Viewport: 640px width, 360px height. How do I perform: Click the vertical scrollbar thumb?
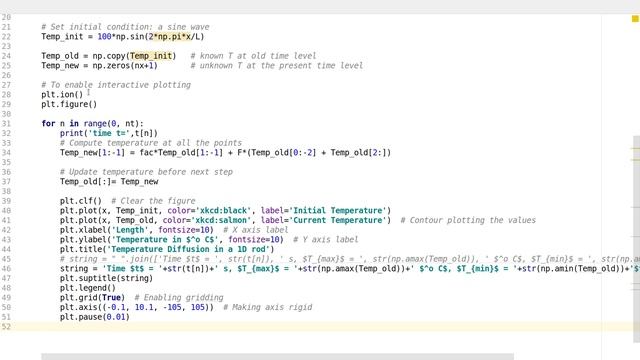click(636, 239)
